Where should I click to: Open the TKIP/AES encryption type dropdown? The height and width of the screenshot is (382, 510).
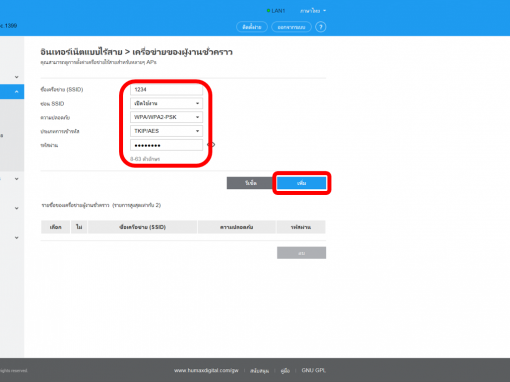coord(166,131)
